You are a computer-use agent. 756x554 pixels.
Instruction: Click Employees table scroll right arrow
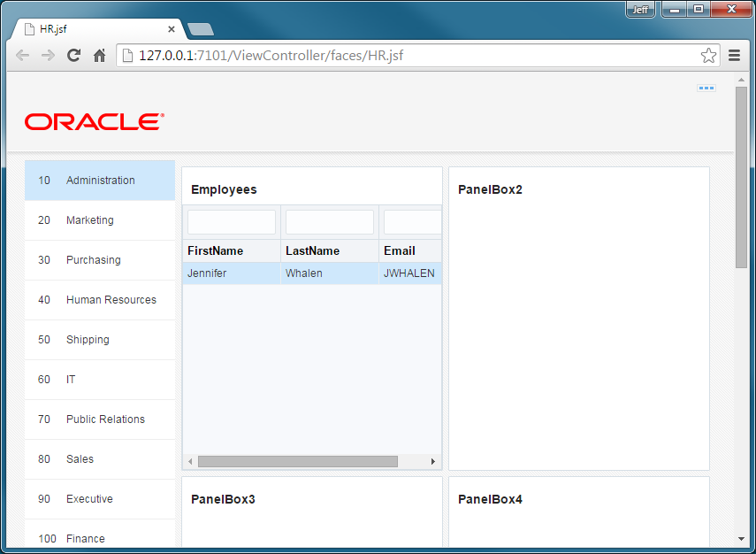(433, 462)
